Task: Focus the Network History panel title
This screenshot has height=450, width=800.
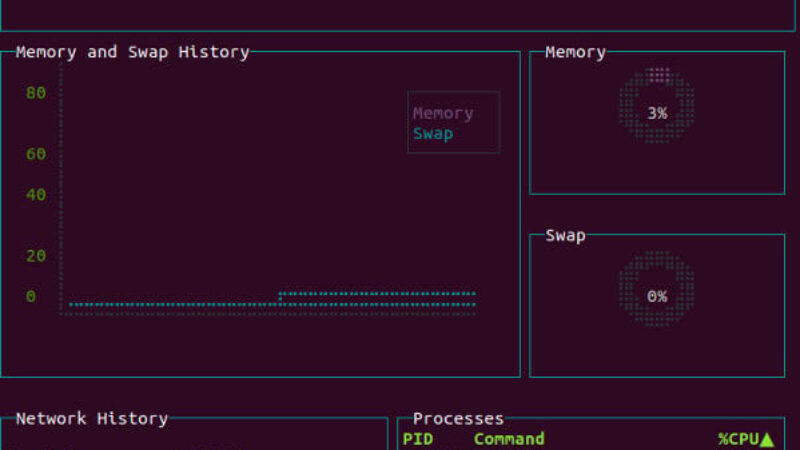Action: (x=91, y=419)
